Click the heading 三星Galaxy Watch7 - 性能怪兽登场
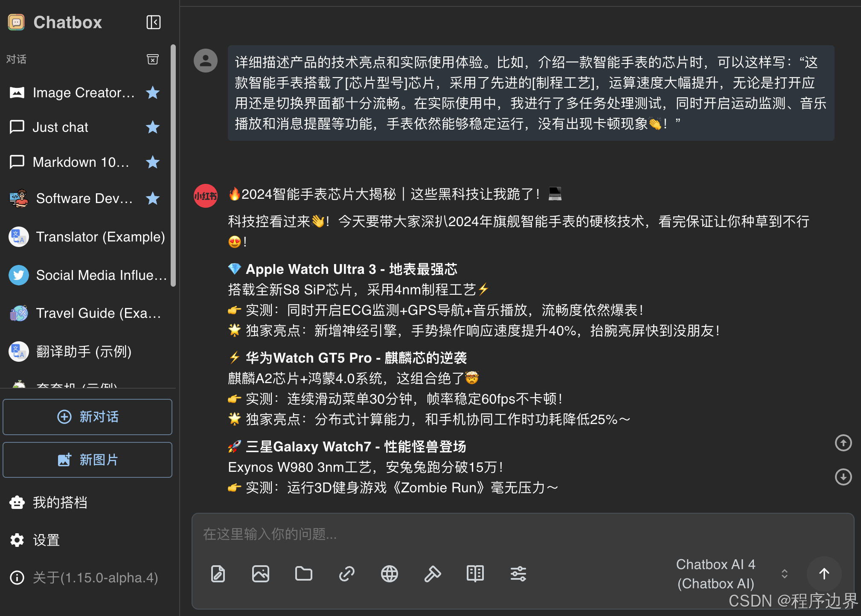Viewport: 861px width, 616px height. (356, 447)
